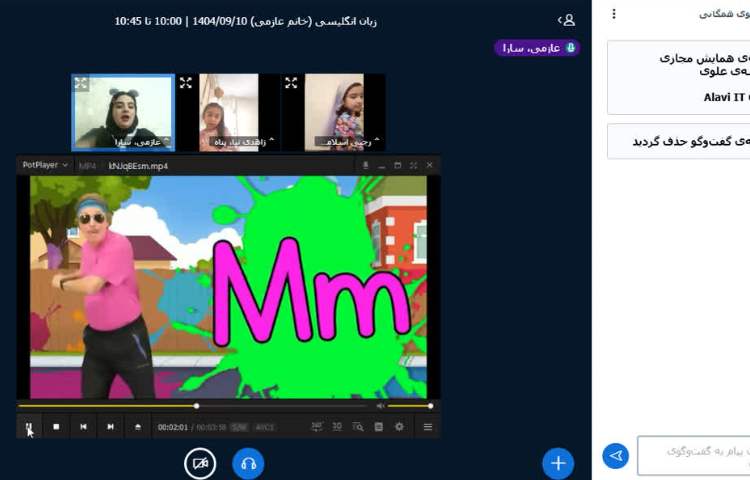This screenshot has width=750, height=480.
Task: Select the right student's webcam thumbnail
Action: [334, 112]
